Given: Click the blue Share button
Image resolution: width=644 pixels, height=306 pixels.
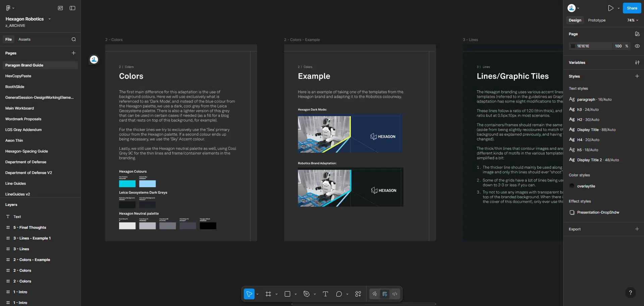Looking at the screenshot, I should [x=632, y=8].
